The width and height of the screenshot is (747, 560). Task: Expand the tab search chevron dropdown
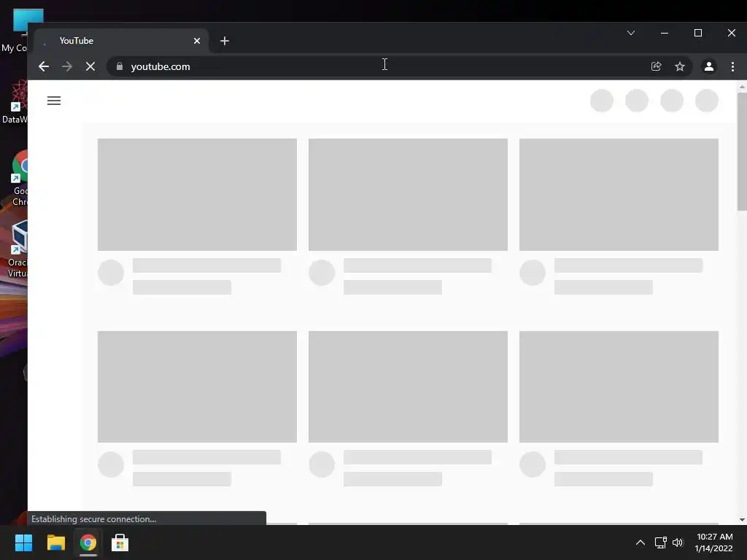click(631, 33)
